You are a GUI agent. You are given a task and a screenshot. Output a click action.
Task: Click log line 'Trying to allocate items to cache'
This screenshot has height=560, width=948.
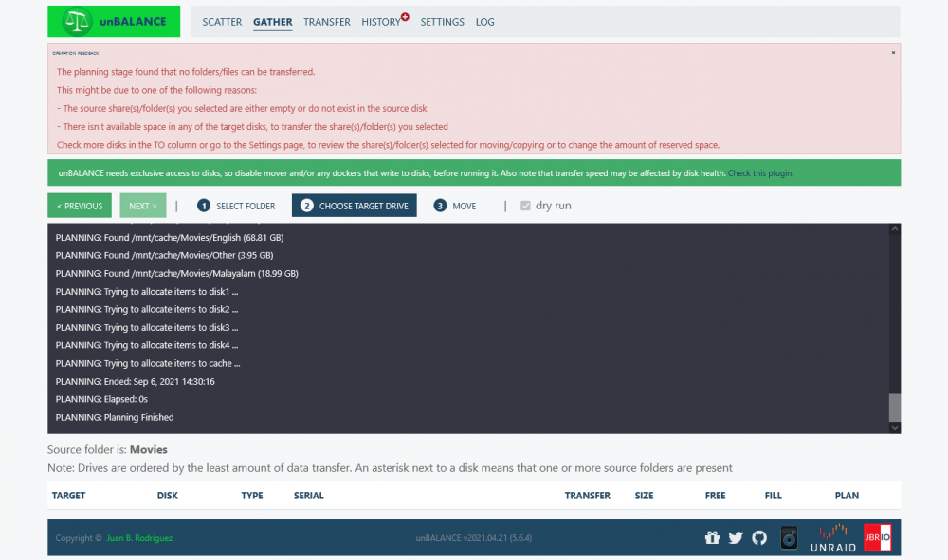pos(148,363)
